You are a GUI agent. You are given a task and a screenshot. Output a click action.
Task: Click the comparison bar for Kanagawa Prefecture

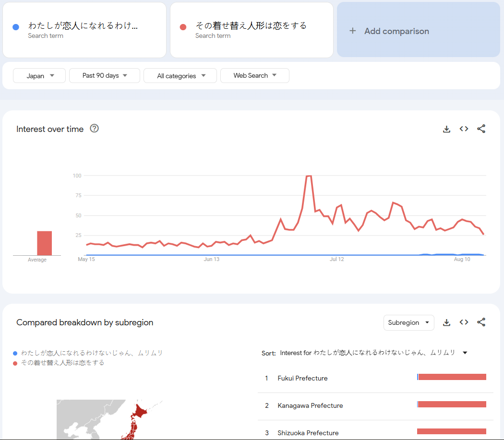tap(452, 404)
